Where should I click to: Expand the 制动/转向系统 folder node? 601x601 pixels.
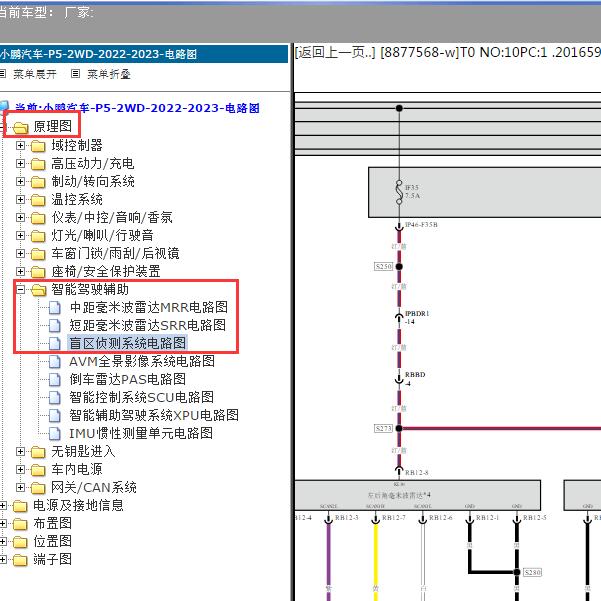(20, 182)
